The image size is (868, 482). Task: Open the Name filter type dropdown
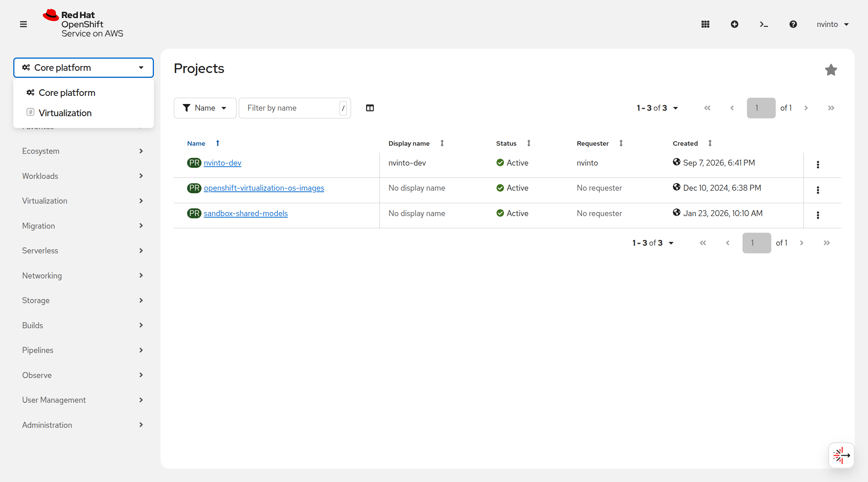click(205, 108)
